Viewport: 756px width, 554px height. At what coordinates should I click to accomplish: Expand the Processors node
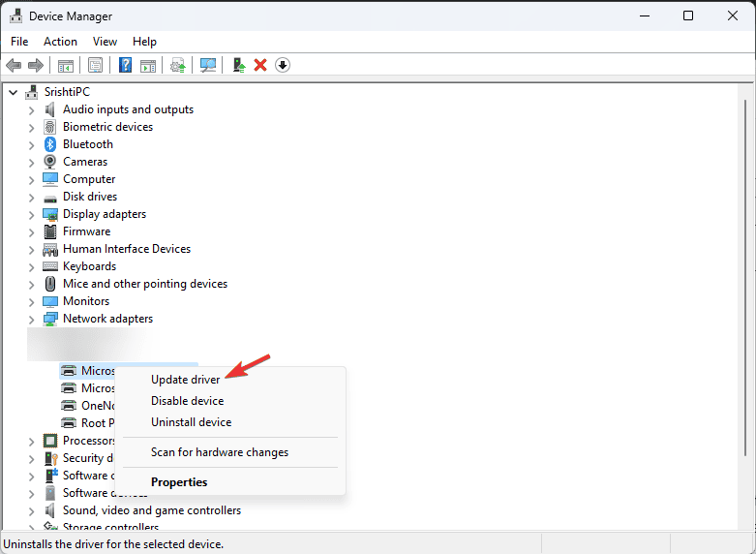[x=31, y=442]
